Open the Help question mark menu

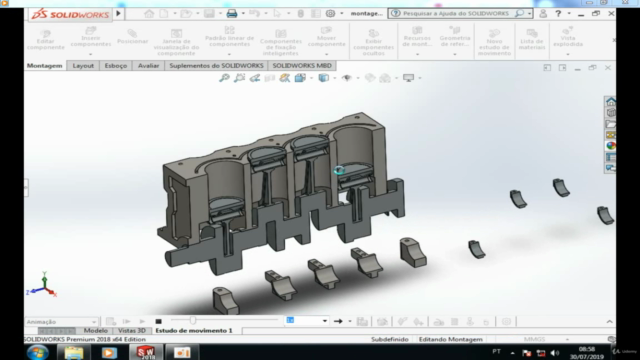click(x=558, y=13)
